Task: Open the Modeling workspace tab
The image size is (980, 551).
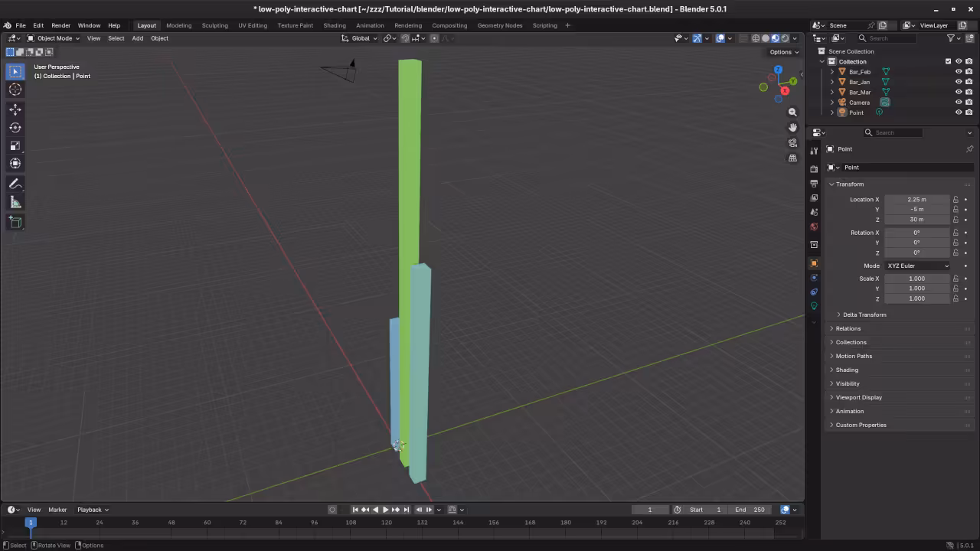Action: pos(178,25)
